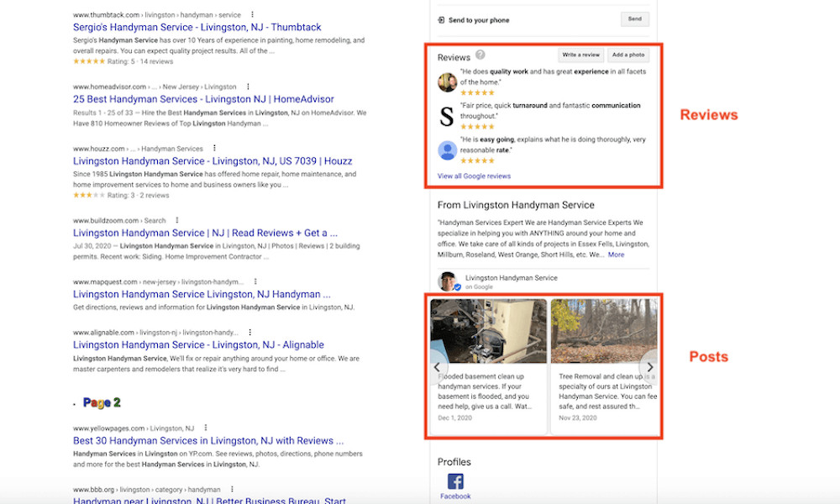Click 'From Livingston Handyman Service' heading

(x=516, y=205)
